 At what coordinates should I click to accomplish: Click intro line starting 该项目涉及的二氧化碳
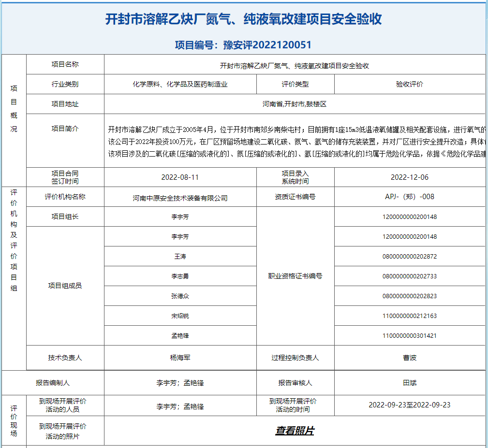[296, 154]
